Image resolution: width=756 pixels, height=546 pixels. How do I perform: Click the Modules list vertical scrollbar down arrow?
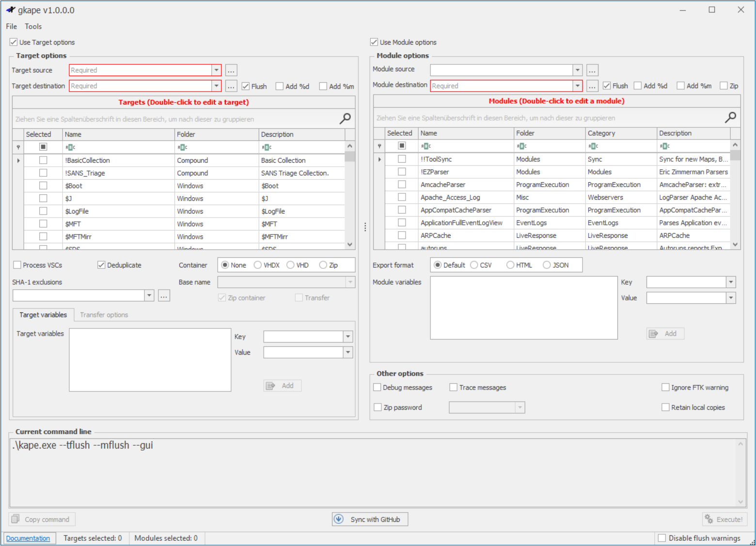point(735,245)
